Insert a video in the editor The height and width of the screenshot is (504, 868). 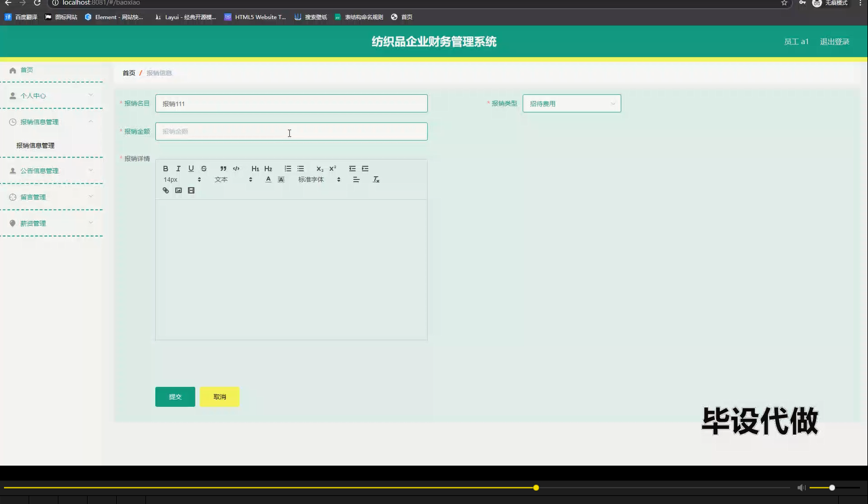191,190
